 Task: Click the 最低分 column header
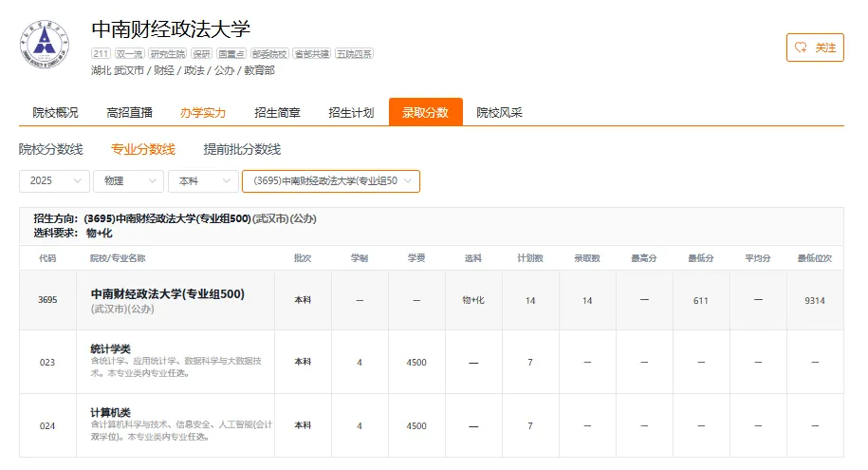[701, 258]
